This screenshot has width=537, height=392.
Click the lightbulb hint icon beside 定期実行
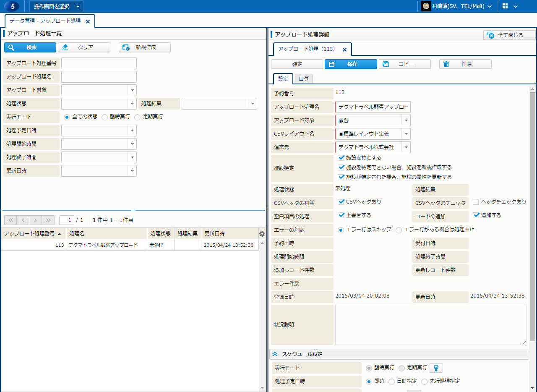[x=436, y=368]
